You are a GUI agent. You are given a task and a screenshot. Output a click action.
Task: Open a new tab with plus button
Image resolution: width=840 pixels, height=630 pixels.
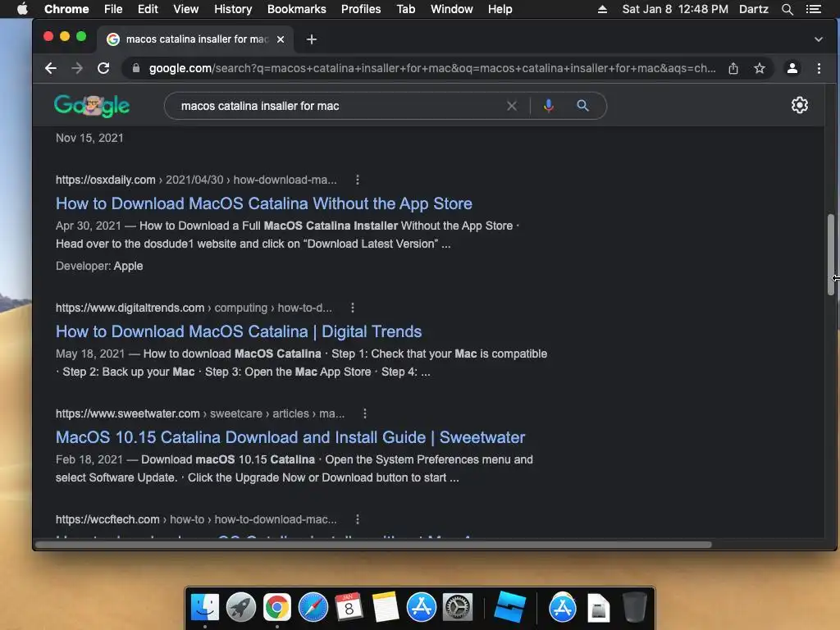[311, 39]
